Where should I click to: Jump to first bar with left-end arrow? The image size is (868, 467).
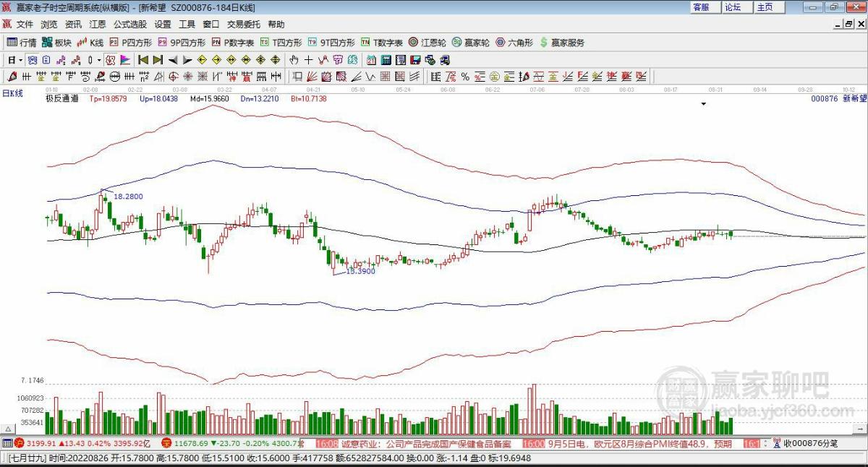pos(143,59)
